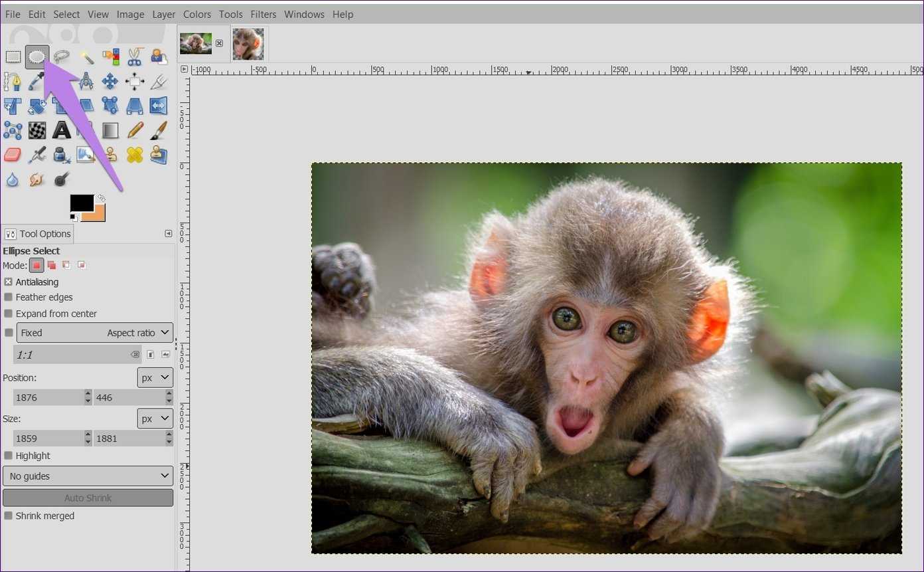Select the yellow Heal tool
Image resolution: width=924 pixels, height=572 pixels.
[135, 155]
